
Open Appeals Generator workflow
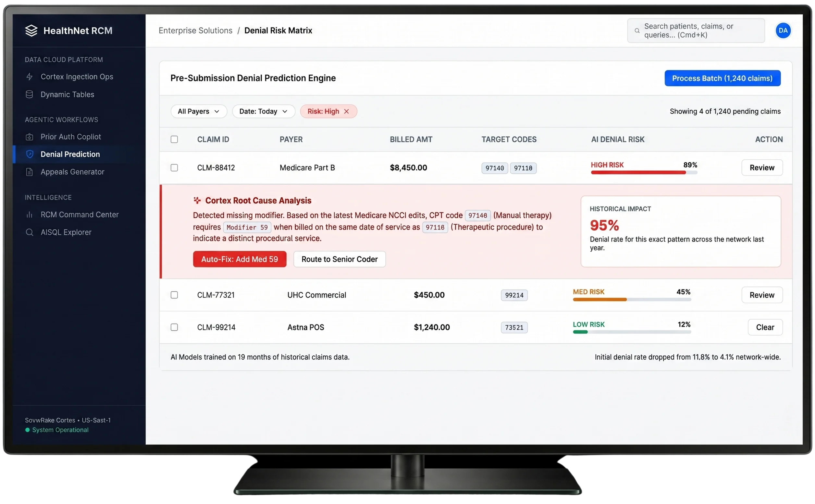click(x=72, y=172)
